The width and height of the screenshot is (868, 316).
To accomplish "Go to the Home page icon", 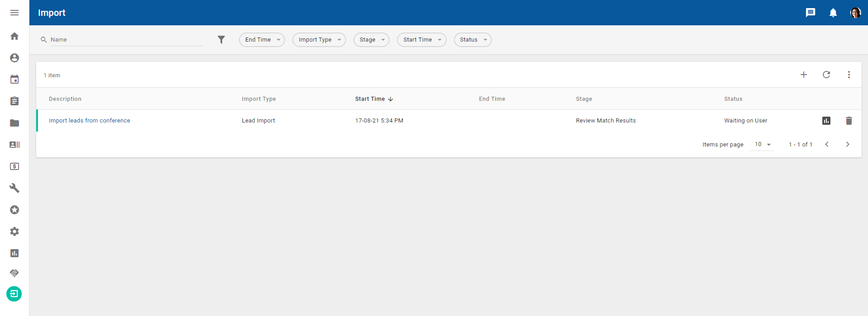I will tap(14, 36).
